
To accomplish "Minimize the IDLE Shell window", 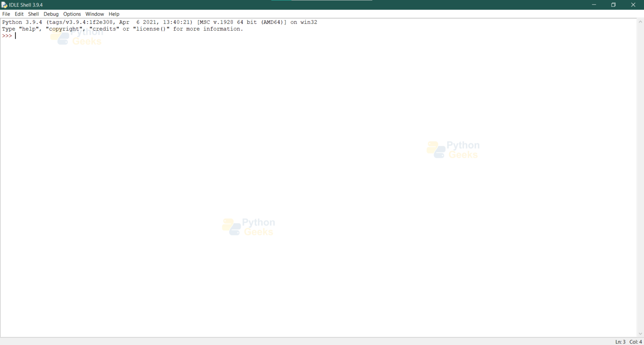I will tap(594, 5).
